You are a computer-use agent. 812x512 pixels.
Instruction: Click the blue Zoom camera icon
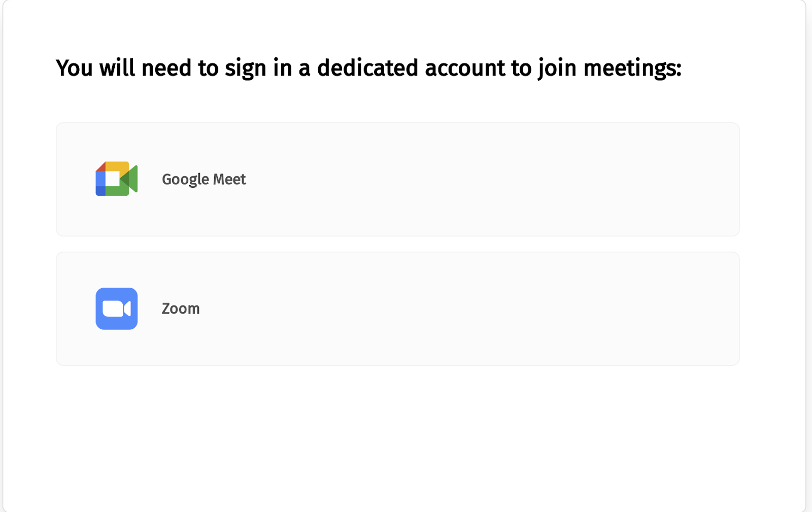(116, 309)
